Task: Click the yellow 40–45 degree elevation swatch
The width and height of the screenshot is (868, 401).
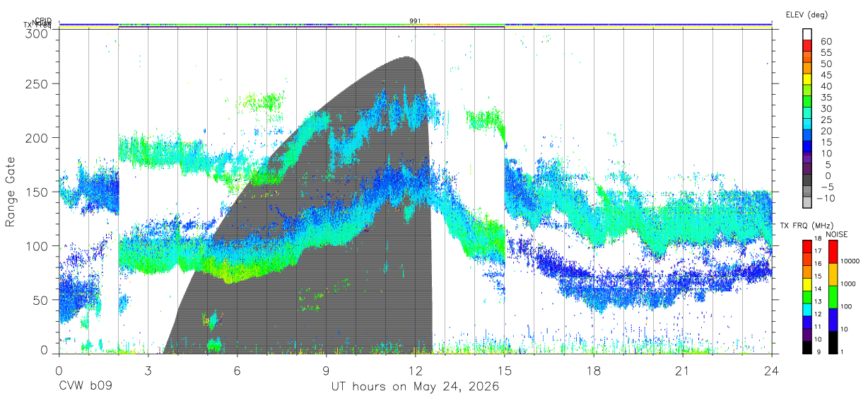Action: click(808, 80)
